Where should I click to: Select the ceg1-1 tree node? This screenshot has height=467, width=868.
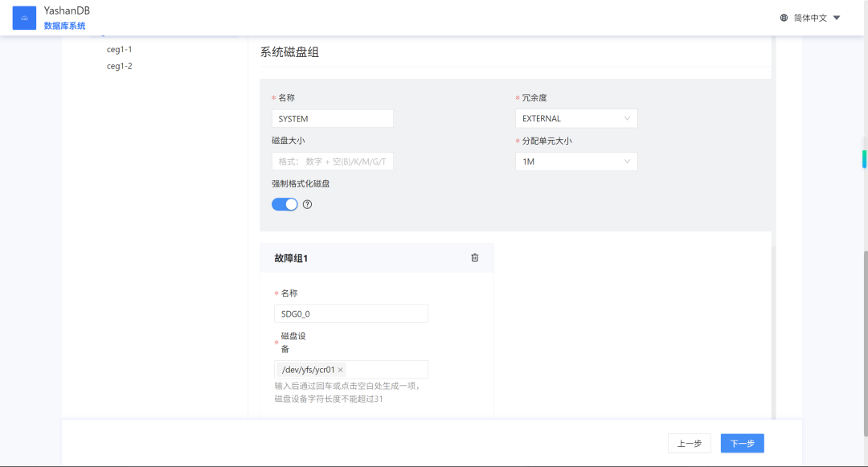coord(120,49)
